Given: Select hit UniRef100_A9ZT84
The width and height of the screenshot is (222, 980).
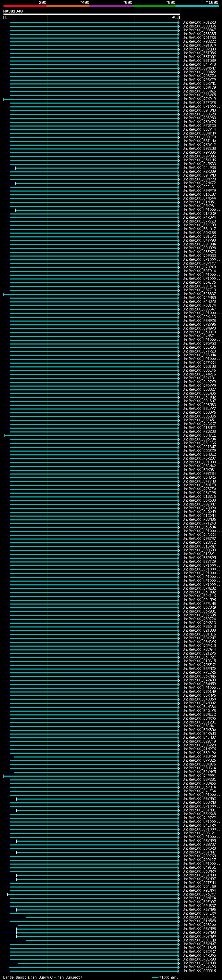Looking at the screenshot, I should click(x=199, y=473).
